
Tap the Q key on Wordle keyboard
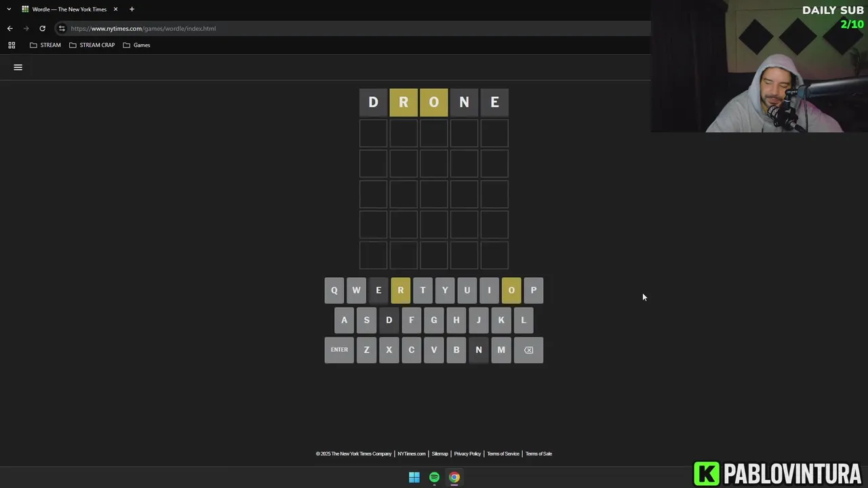334,290
